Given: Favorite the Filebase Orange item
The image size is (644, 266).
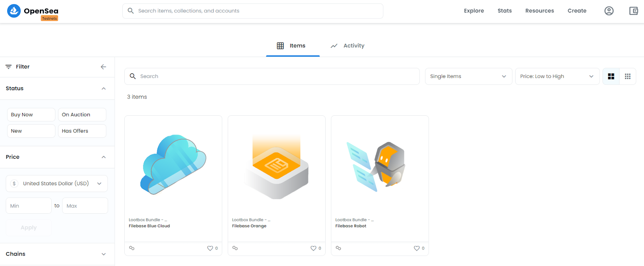Looking at the screenshot, I should tap(313, 248).
